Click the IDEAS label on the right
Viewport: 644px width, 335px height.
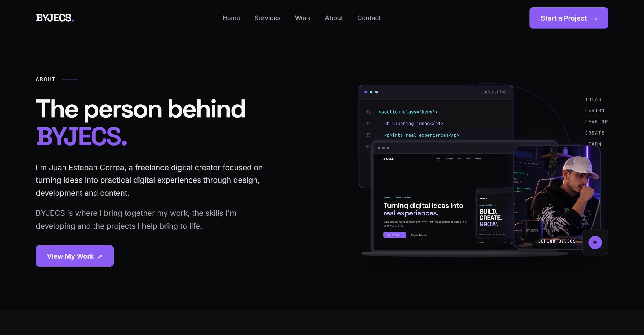(593, 99)
